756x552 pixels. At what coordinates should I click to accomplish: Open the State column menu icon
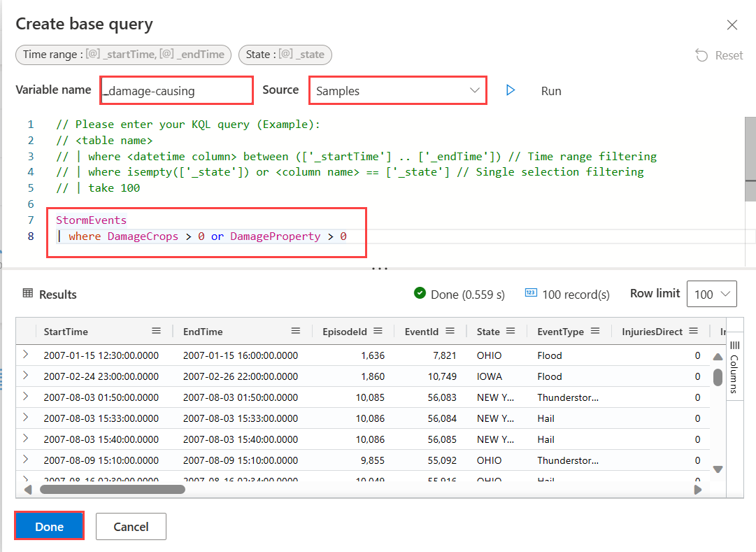(x=510, y=331)
